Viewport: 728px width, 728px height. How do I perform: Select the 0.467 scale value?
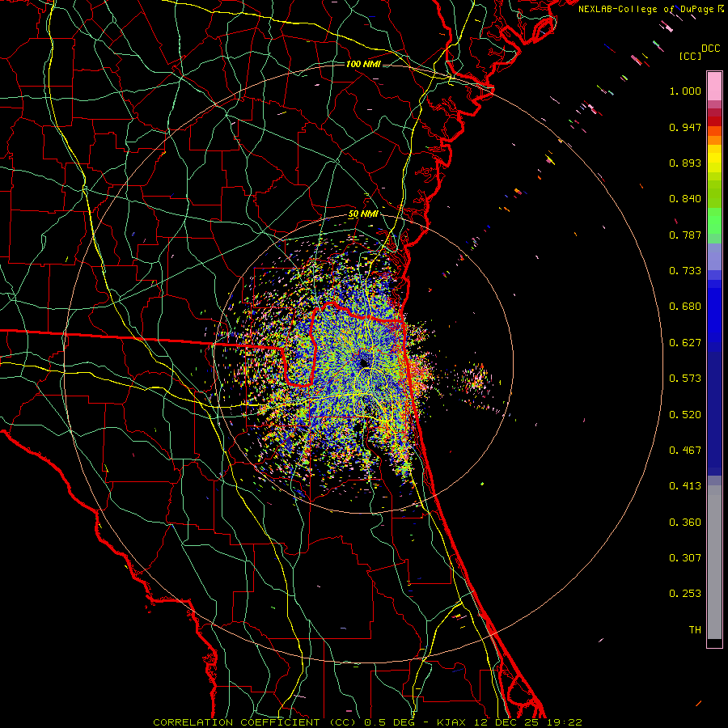pyautogui.click(x=685, y=451)
